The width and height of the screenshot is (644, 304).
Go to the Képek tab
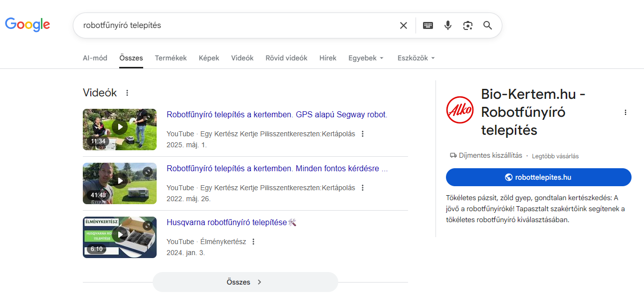209,58
